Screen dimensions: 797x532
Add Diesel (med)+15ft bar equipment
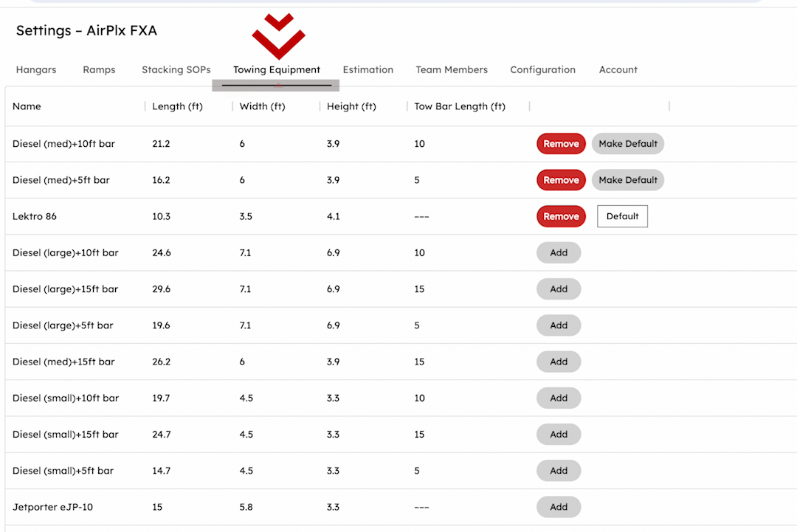tap(559, 362)
